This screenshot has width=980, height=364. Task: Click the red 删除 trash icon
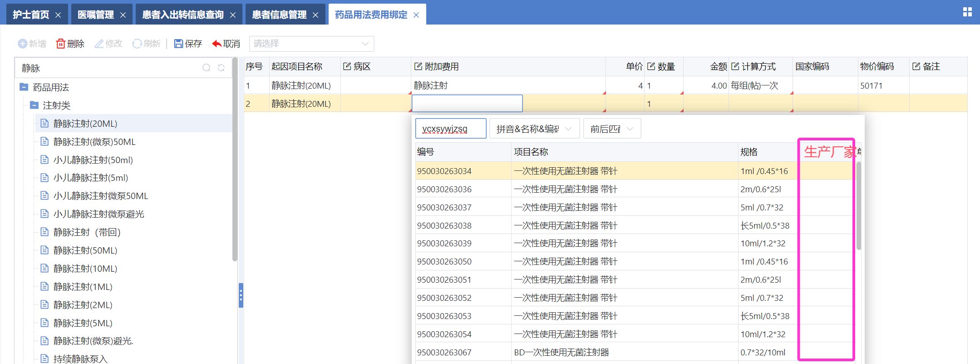[60, 44]
